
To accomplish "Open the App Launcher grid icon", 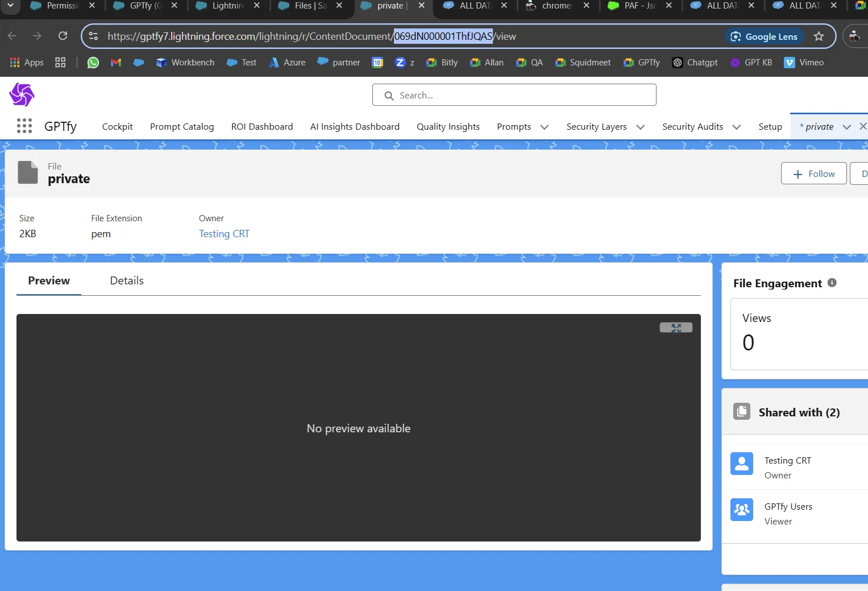I will pos(24,126).
